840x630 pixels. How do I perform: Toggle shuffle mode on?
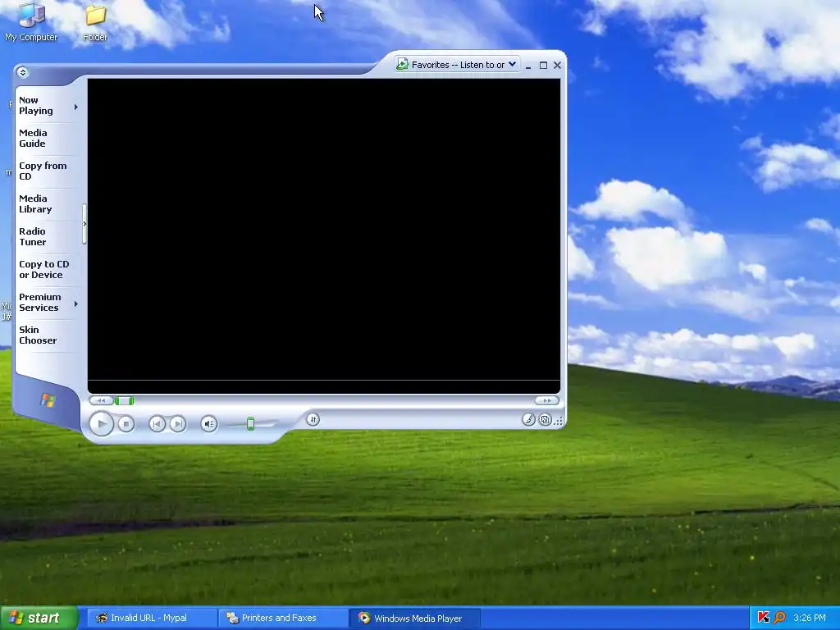click(x=313, y=419)
